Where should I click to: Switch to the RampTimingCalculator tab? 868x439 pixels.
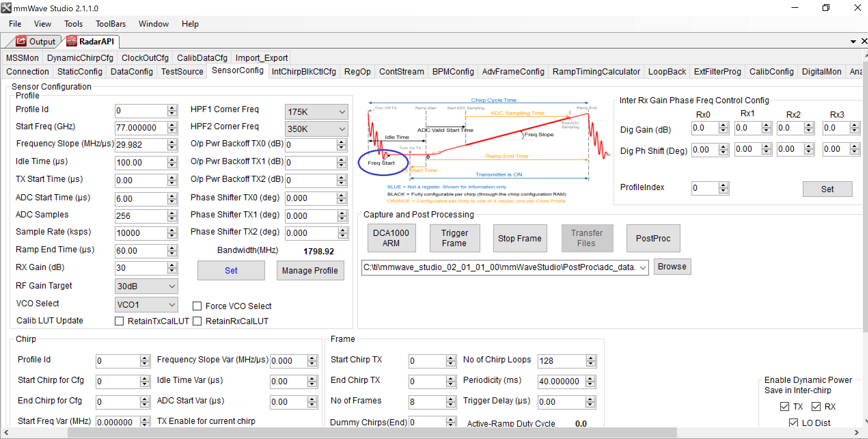596,71
